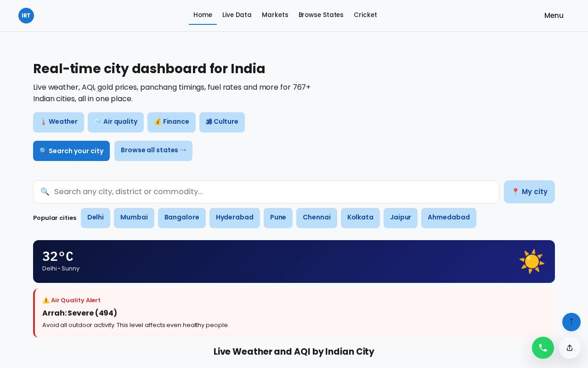
Task: Click Search your city button
Action: click(x=71, y=151)
